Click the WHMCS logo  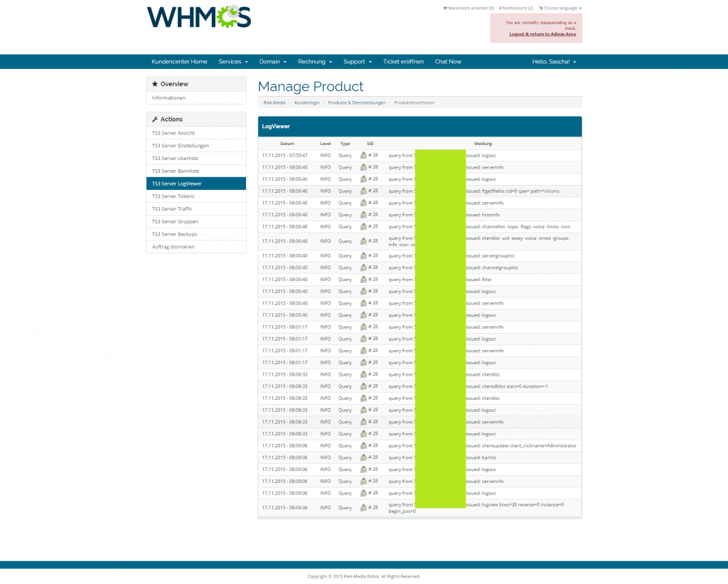pos(199,17)
